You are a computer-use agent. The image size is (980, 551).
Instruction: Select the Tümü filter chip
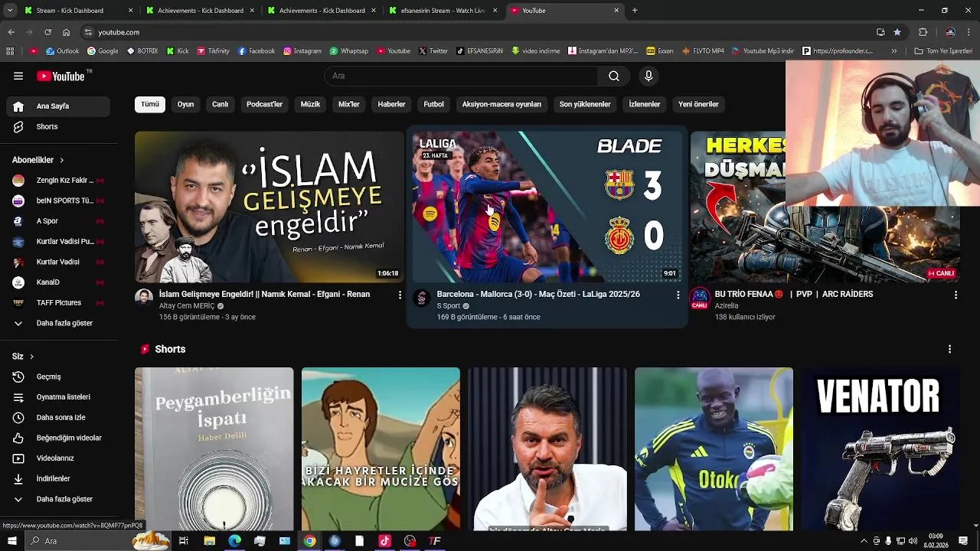150,104
